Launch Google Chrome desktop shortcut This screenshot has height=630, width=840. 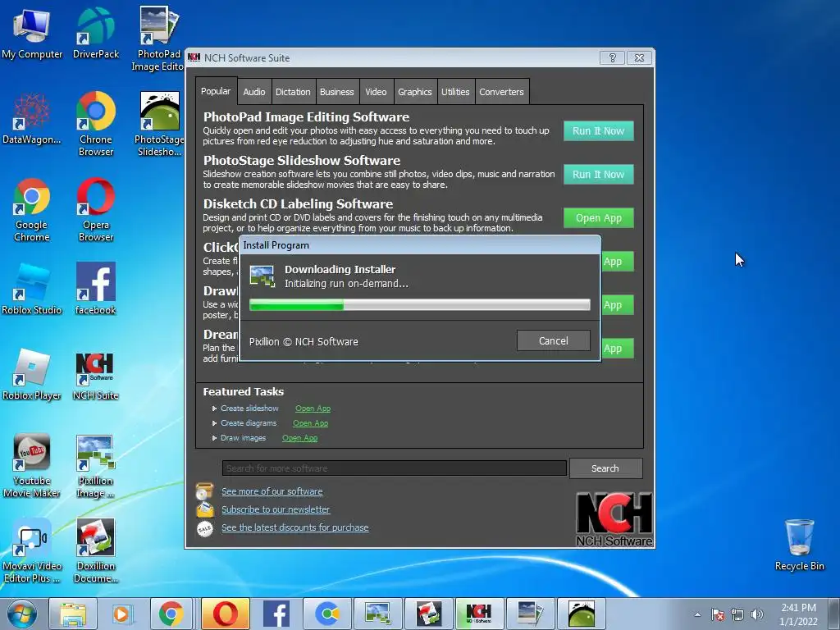(x=31, y=210)
